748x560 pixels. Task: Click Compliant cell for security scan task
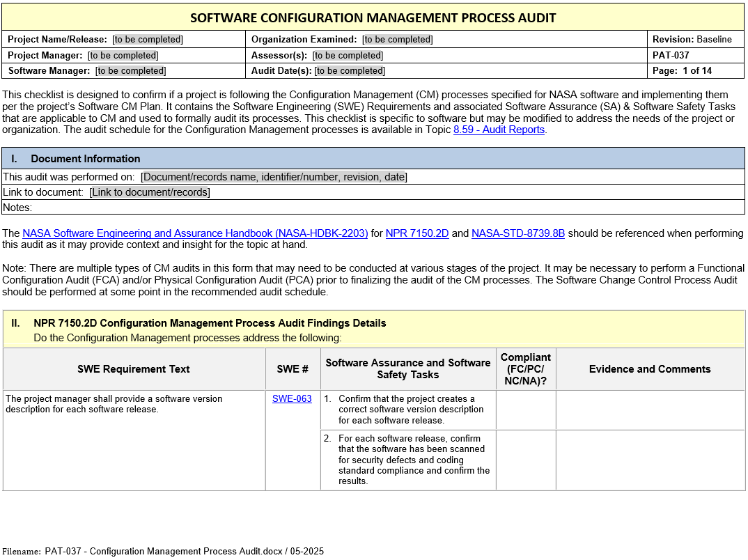tap(526, 460)
